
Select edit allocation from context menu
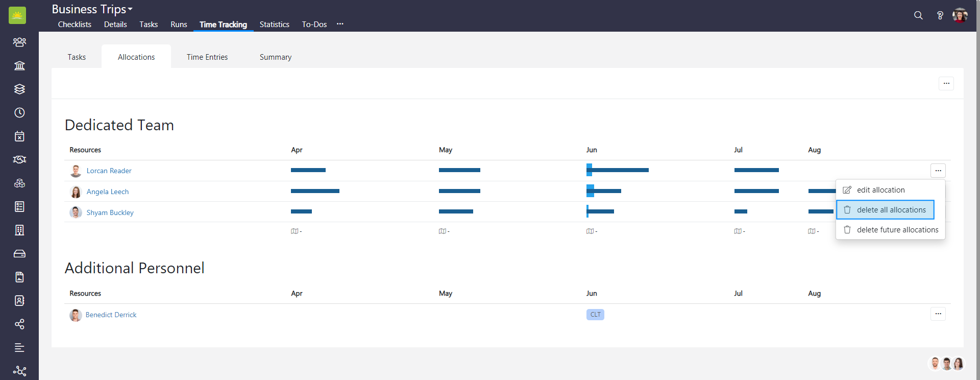[x=880, y=190]
